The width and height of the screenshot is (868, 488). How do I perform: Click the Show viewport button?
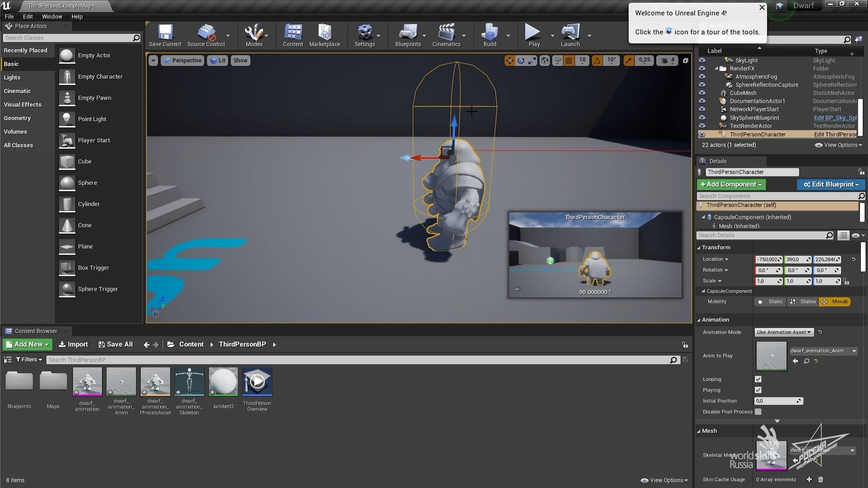point(240,60)
